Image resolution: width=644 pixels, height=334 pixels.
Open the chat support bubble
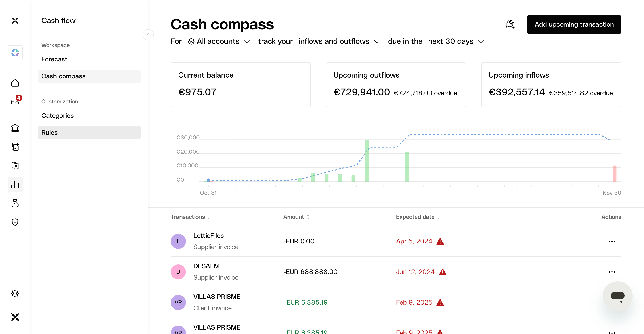coord(617,296)
